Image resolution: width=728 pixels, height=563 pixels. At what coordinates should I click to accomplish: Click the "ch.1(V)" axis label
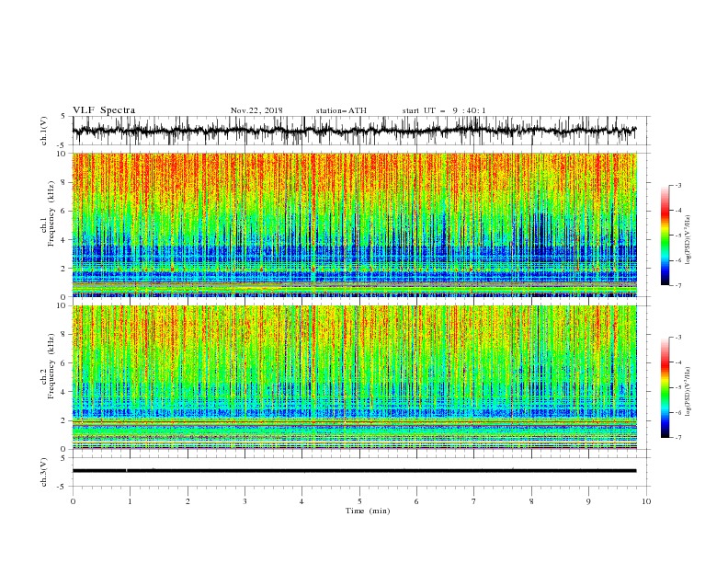point(43,131)
